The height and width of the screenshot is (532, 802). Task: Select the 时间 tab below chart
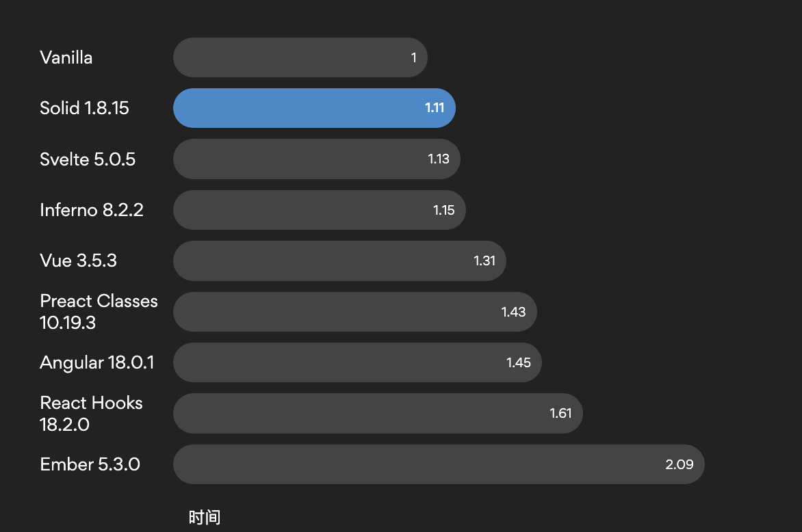[205, 517]
